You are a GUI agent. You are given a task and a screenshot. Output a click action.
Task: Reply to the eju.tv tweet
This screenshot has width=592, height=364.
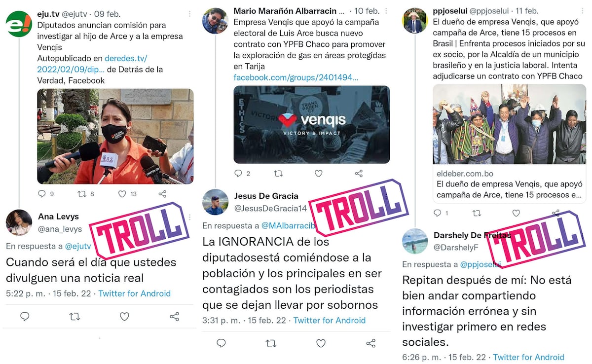(42, 194)
